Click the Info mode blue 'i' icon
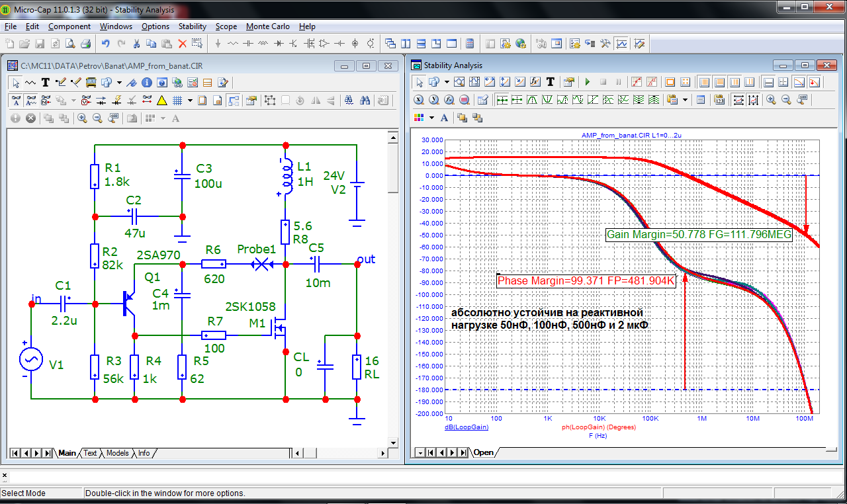This screenshot has width=847, height=504. [x=146, y=83]
